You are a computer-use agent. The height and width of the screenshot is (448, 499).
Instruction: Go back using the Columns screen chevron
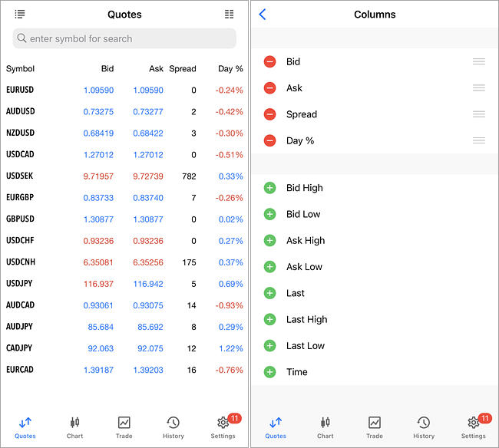[263, 15]
